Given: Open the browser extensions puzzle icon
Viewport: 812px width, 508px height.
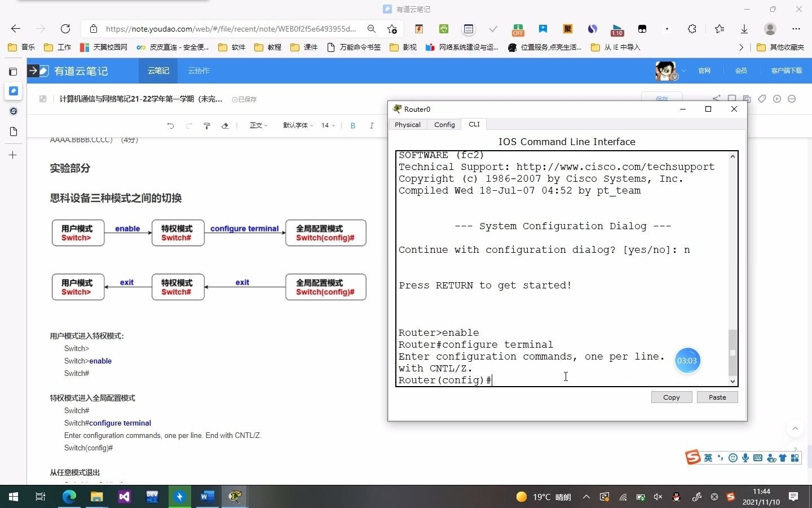Looking at the screenshot, I should (x=692, y=29).
